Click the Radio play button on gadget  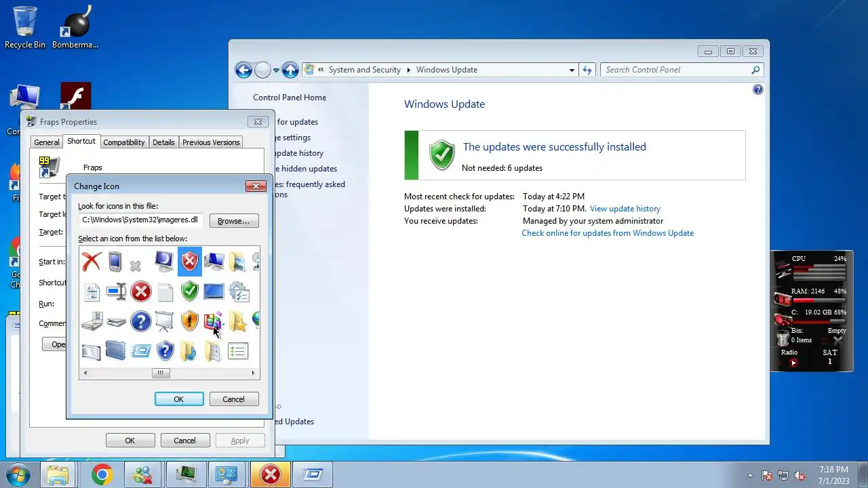[x=793, y=363]
